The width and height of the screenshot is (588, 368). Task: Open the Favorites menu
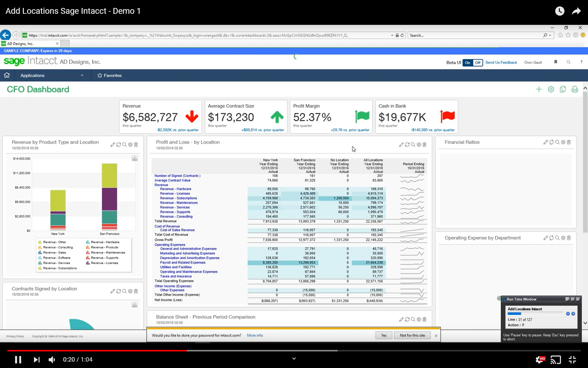tap(110, 75)
